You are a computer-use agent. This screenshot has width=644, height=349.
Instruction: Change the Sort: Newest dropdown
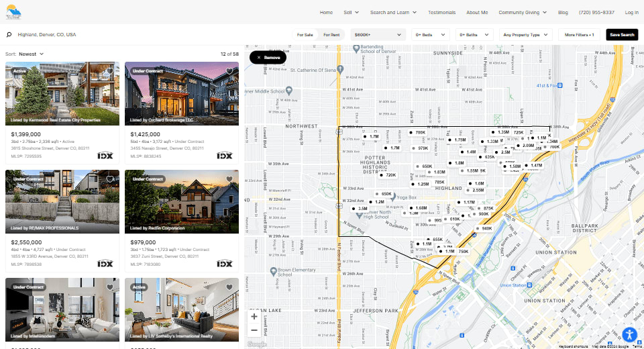[31, 54]
